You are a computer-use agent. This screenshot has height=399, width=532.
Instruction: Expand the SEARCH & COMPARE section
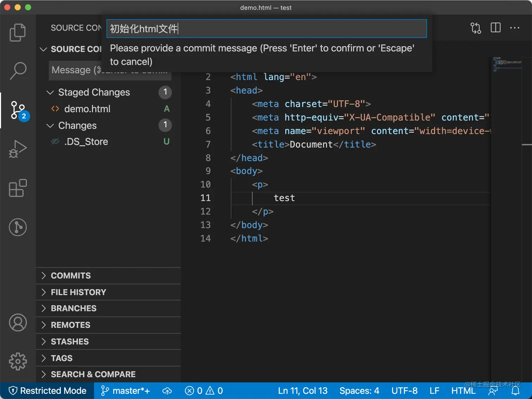[x=108, y=374]
